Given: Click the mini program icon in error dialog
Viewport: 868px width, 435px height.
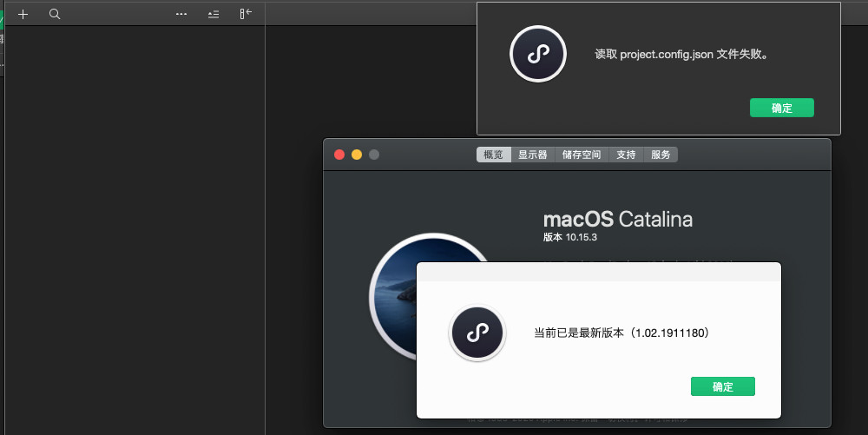Looking at the screenshot, I should (538, 54).
